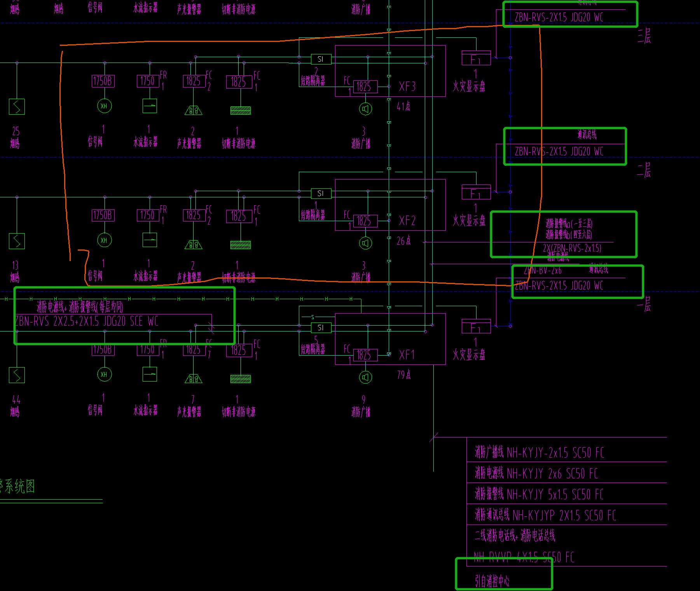Select the 1750B module box in the second floor row
The height and width of the screenshot is (591, 700).
pyautogui.click(x=103, y=215)
